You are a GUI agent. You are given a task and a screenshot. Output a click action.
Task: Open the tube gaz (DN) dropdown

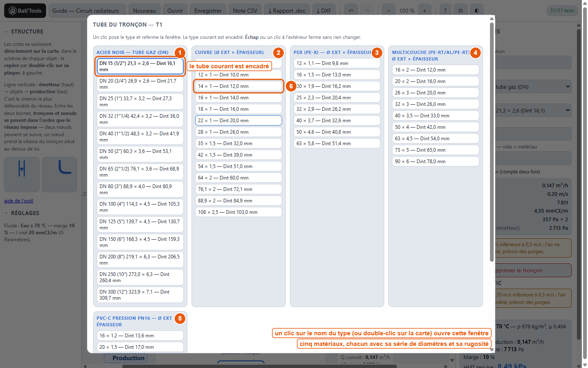click(532, 87)
